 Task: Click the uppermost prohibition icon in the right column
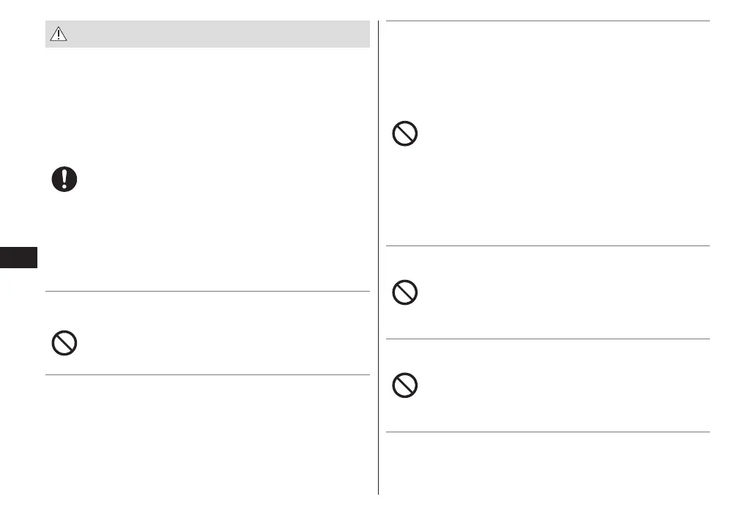404,134
